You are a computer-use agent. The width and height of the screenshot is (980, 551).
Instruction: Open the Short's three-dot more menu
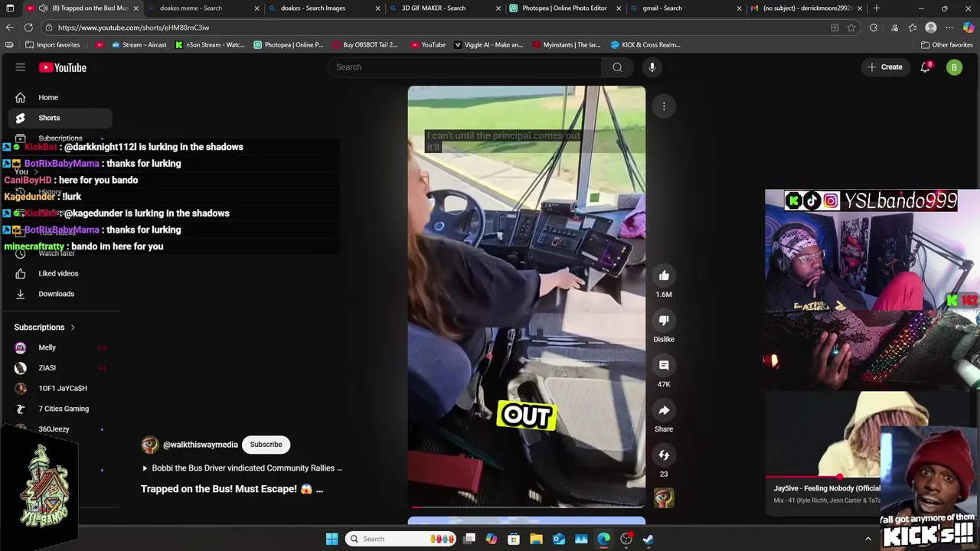pos(664,106)
